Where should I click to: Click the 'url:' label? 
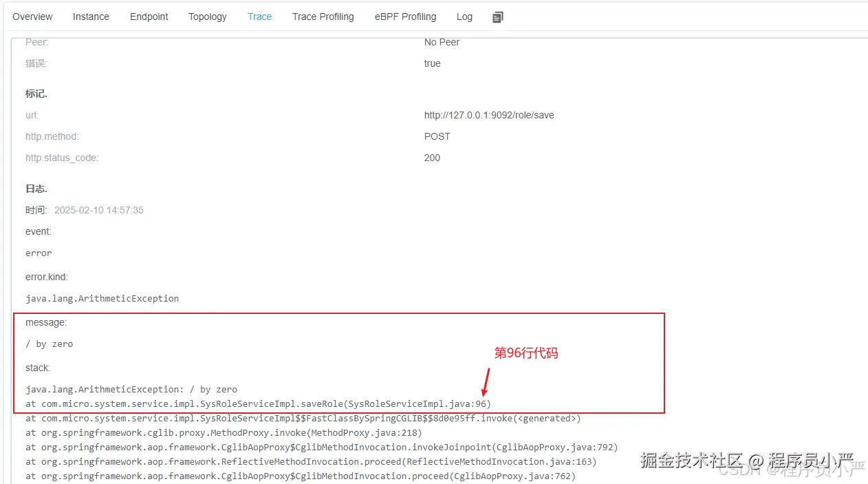pyautogui.click(x=32, y=115)
